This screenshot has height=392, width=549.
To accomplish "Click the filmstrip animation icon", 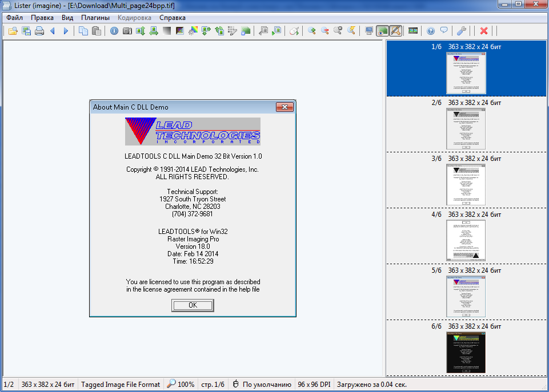I will point(413,31).
